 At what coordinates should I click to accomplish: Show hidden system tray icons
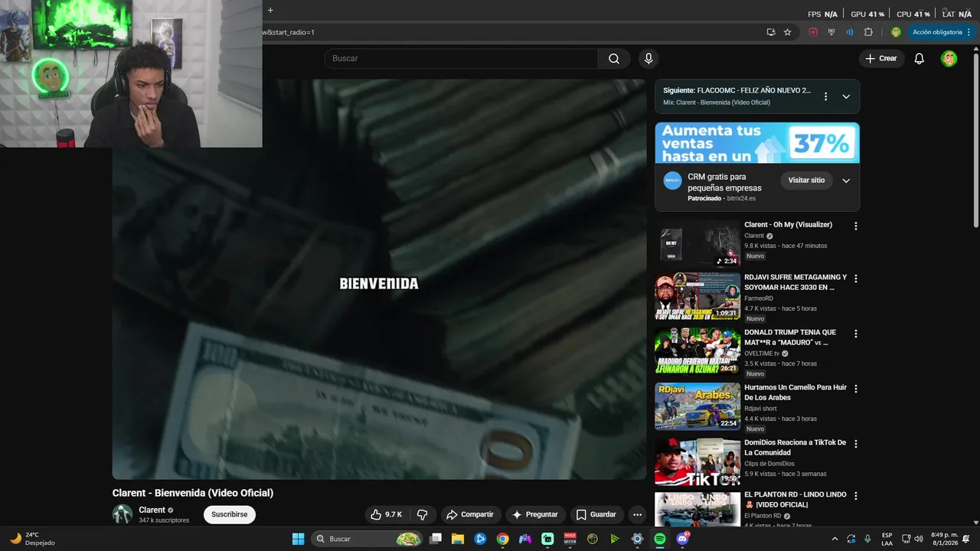[835, 539]
